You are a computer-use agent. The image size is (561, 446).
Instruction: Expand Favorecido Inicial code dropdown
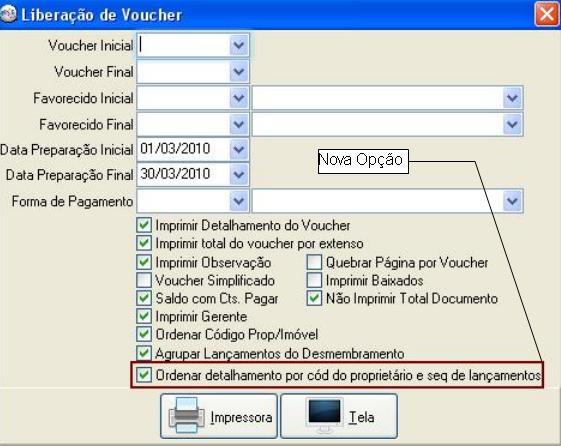(239, 98)
